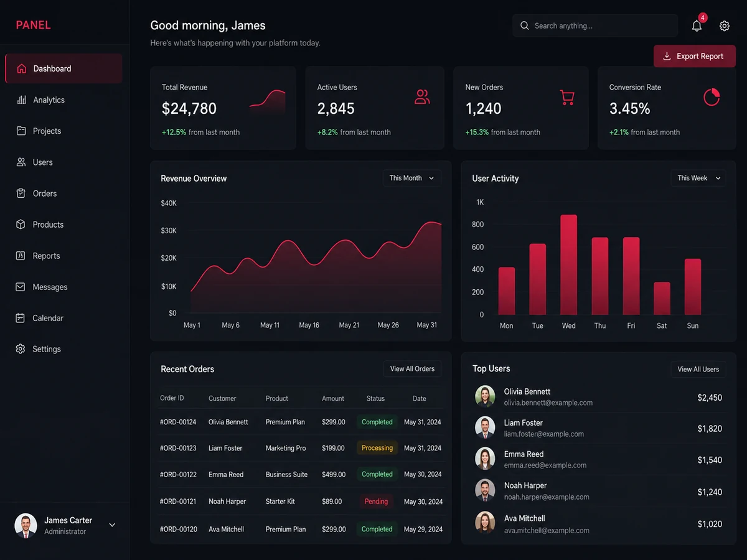Click Ava Mitchell's avatar in Top Users
The height and width of the screenshot is (560, 747).
tap(485, 523)
